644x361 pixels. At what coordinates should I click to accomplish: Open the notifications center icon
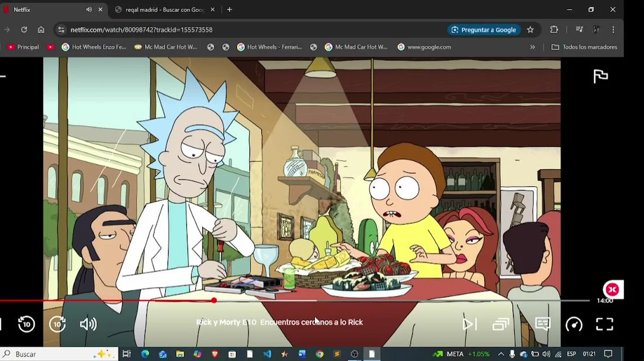tap(608, 354)
